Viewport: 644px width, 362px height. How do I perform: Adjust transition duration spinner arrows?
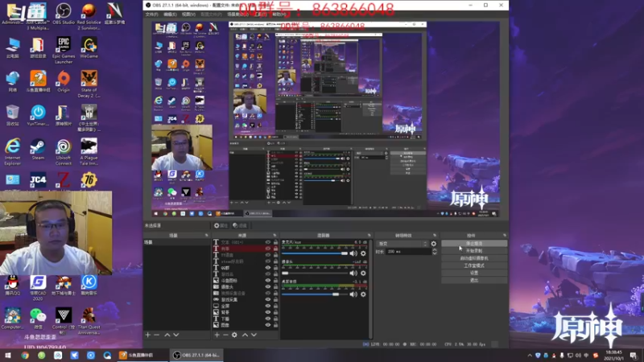435,252
